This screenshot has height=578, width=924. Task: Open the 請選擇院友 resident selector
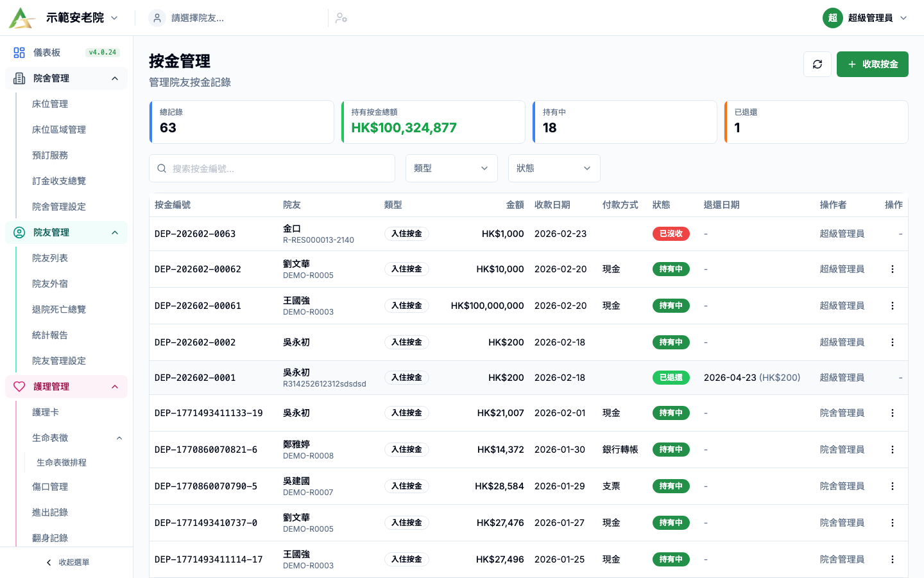coord(236,18)
